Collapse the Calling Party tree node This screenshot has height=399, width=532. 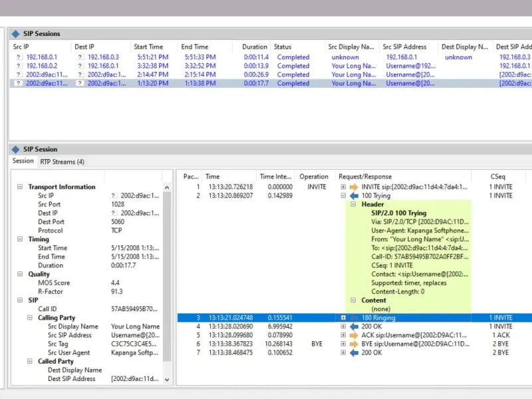click(29, 318)
